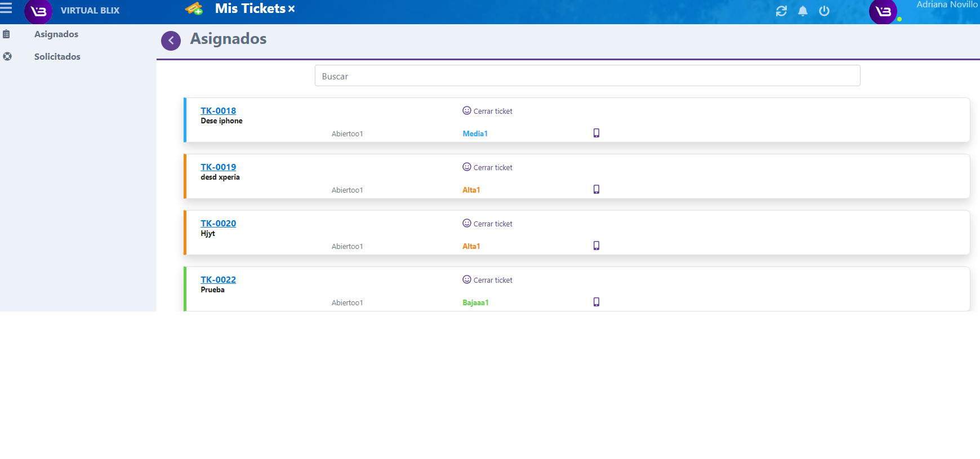
Task: Select Asignados in the sidebar
Action: [x=56, y=34]
